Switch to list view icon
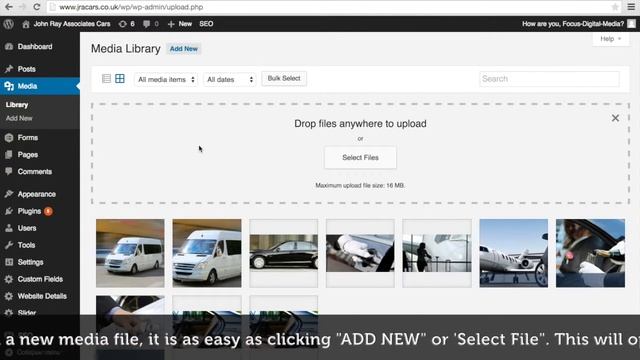The height and width of the screenshot is (360, 640). point(107,79)
